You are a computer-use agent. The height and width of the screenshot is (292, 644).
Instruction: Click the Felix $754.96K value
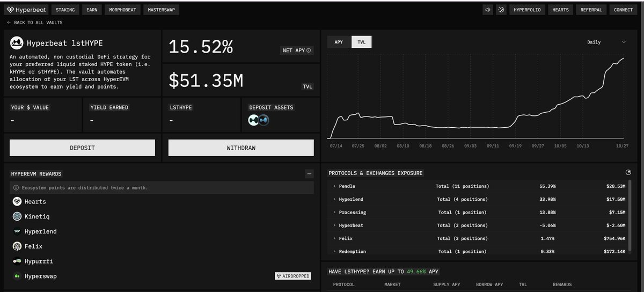pos(613,238)
